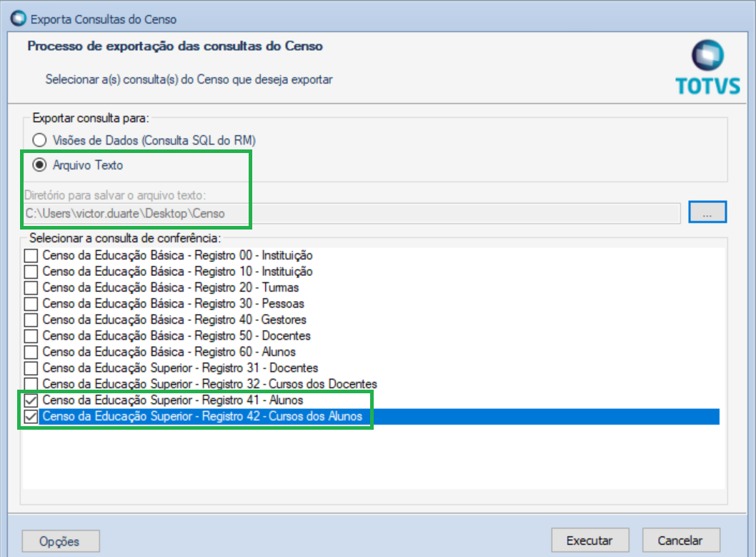The image size is (756, 557).
Task: Check Registro 32 - Cursos dos Docentes checkbox
Action: click(31, 384)
